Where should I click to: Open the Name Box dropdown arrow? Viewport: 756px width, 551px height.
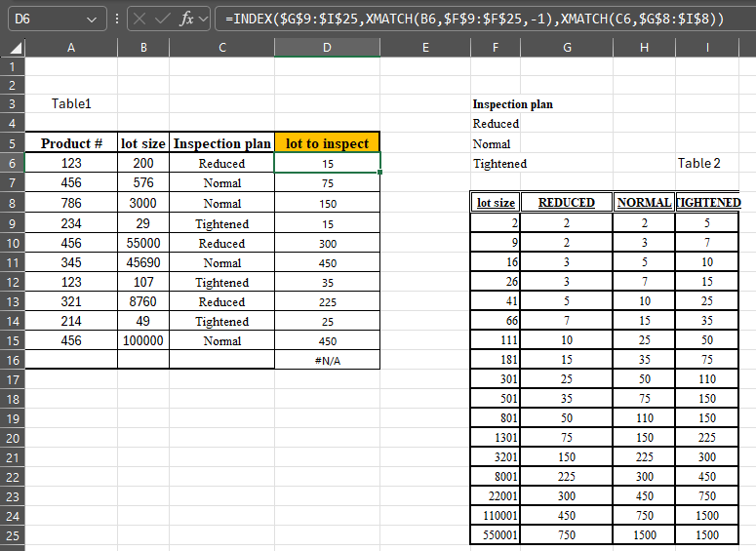click(91, 20)
